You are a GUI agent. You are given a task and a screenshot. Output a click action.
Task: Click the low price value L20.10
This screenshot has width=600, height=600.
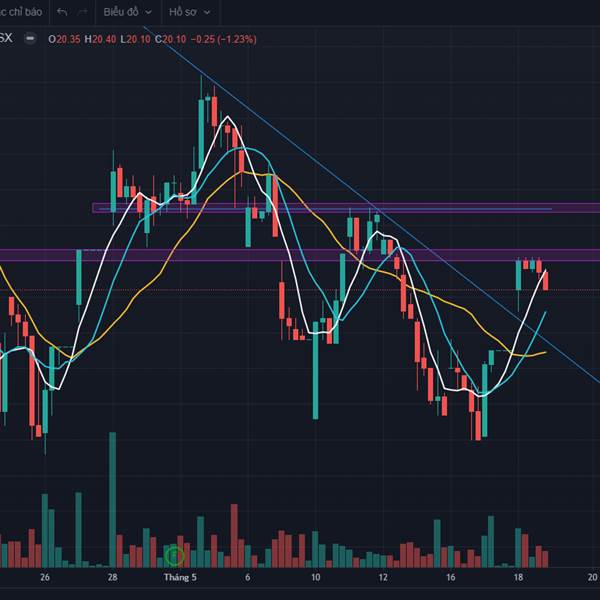135,39
